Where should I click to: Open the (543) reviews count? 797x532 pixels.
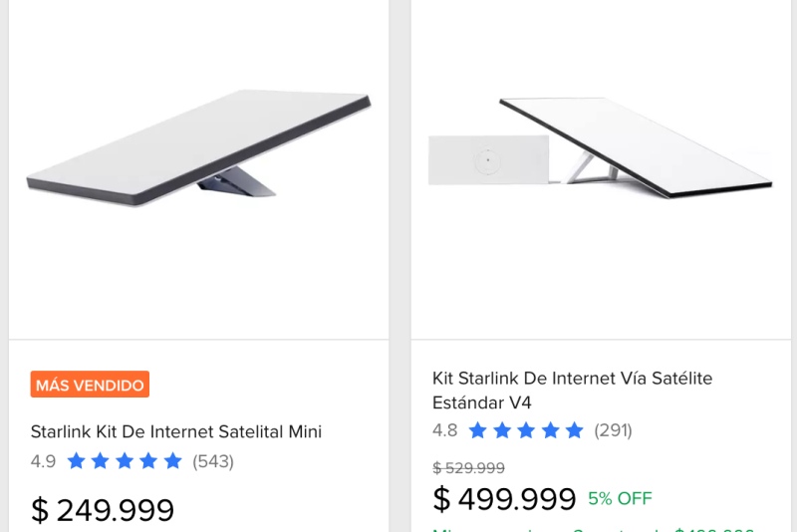tap(213, 461)
